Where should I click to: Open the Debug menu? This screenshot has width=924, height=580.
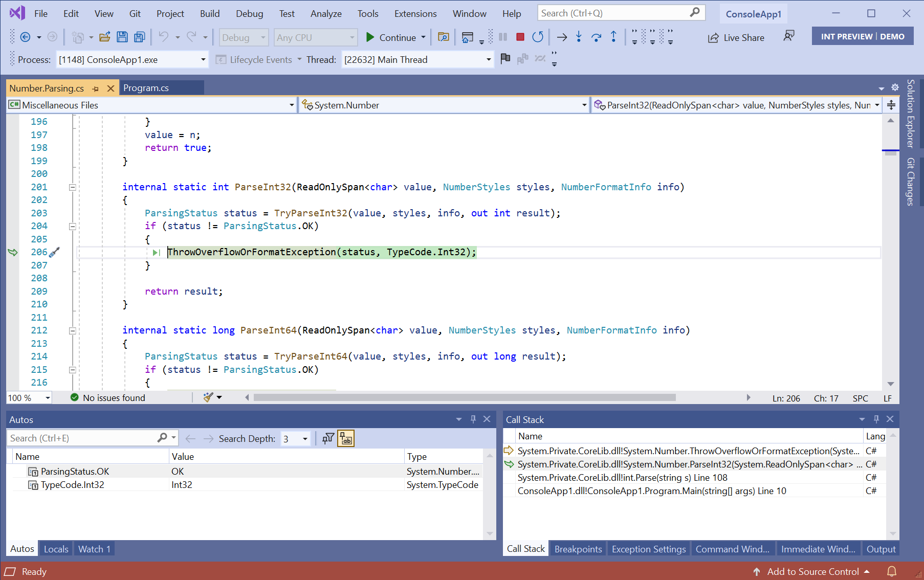[250, 14]
